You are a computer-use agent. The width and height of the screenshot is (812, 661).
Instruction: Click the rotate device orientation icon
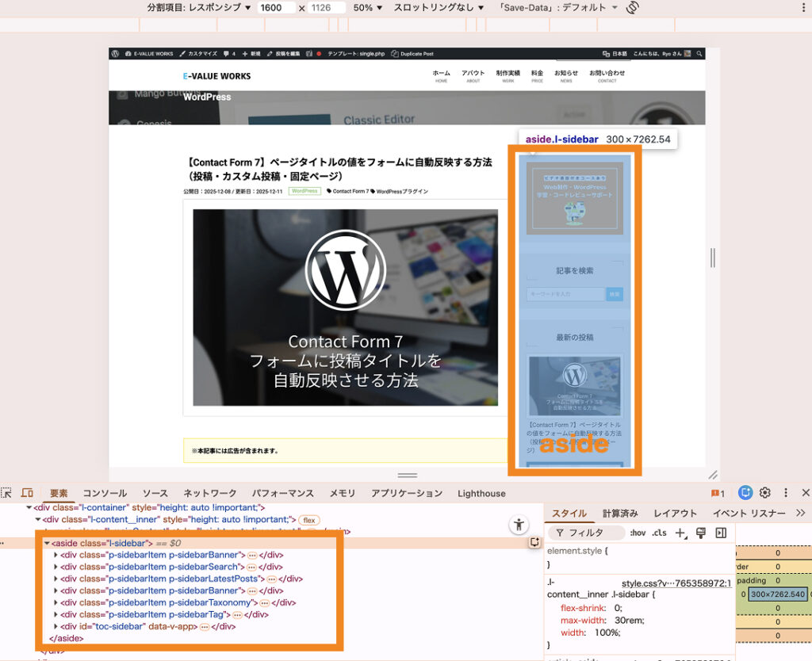click(x=632, y=8)
